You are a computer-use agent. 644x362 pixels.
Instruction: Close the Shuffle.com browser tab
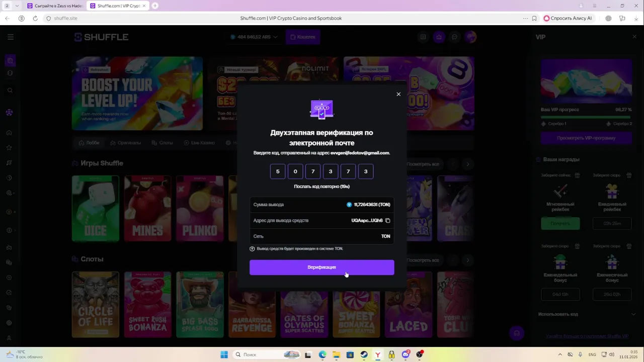pyautogui.click(x=144, y=6)
